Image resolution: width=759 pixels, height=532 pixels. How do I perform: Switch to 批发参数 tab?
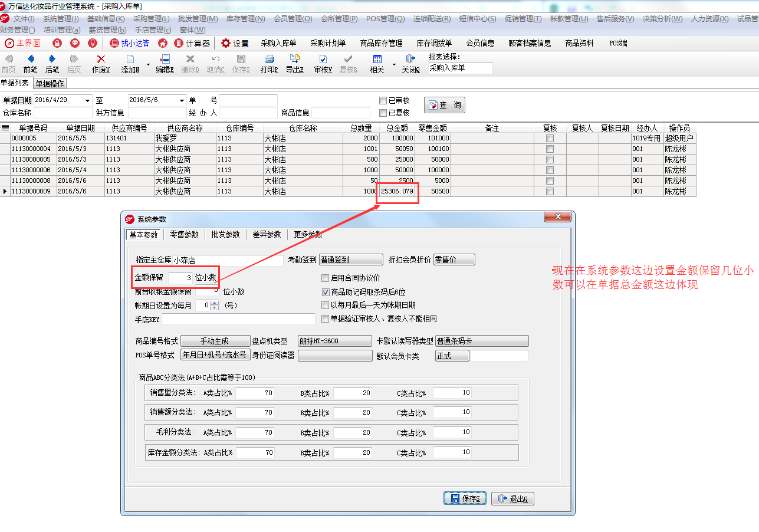point(225,234)
